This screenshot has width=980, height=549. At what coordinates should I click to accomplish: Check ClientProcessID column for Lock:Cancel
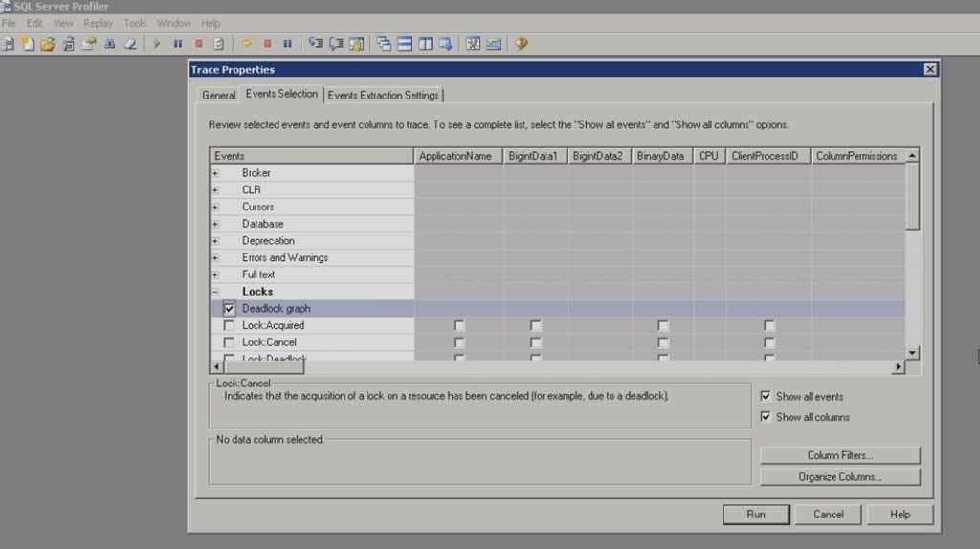tap(769, 342)
